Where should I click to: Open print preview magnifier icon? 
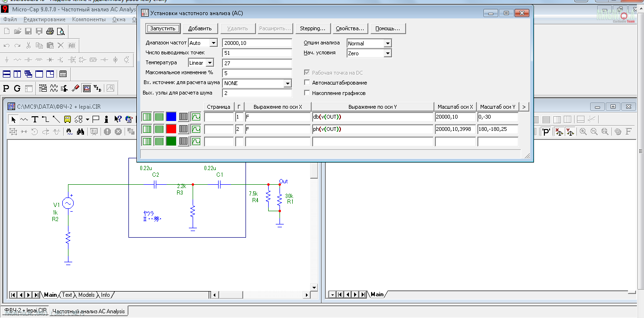coord(60,32)
